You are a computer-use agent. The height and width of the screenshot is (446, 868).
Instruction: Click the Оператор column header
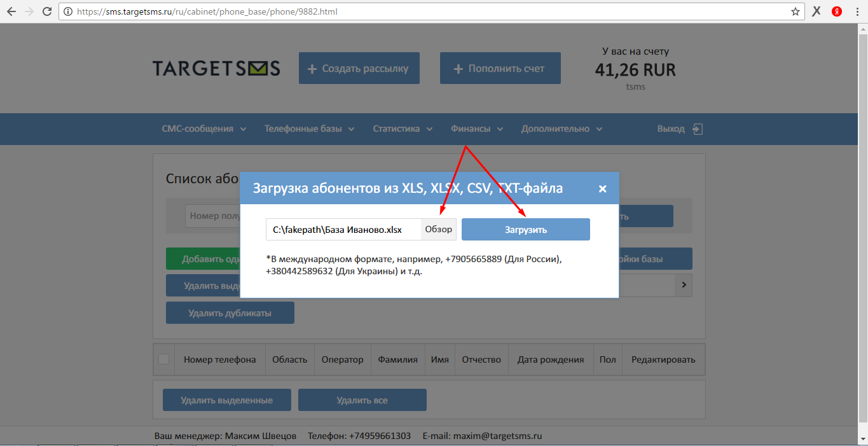(343, 359)
